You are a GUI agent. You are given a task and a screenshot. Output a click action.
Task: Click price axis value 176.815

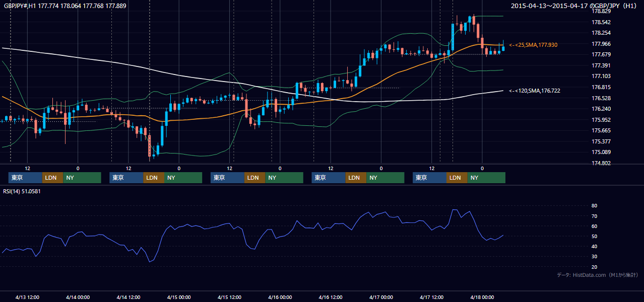[x=601, y=87]
